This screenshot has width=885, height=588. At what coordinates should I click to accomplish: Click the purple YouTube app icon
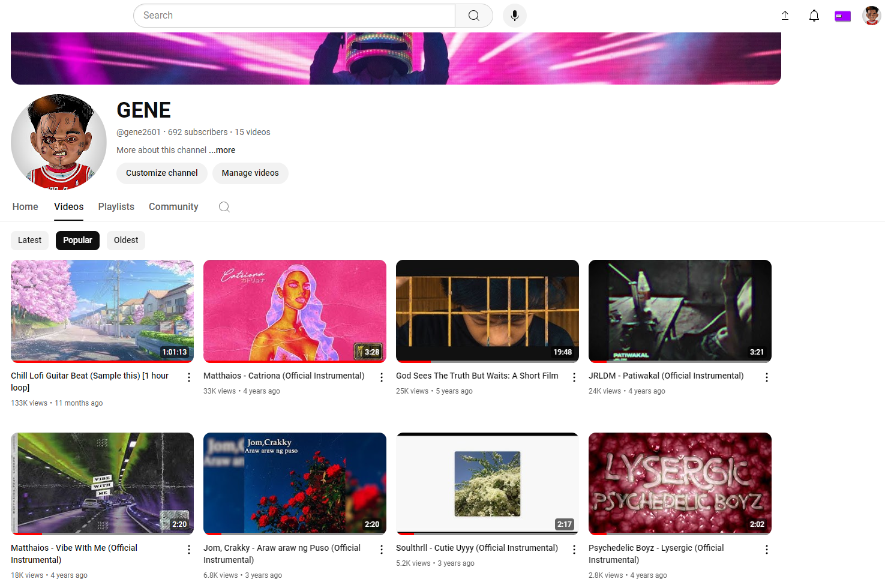pyautogui.click(x=842, y=16)
